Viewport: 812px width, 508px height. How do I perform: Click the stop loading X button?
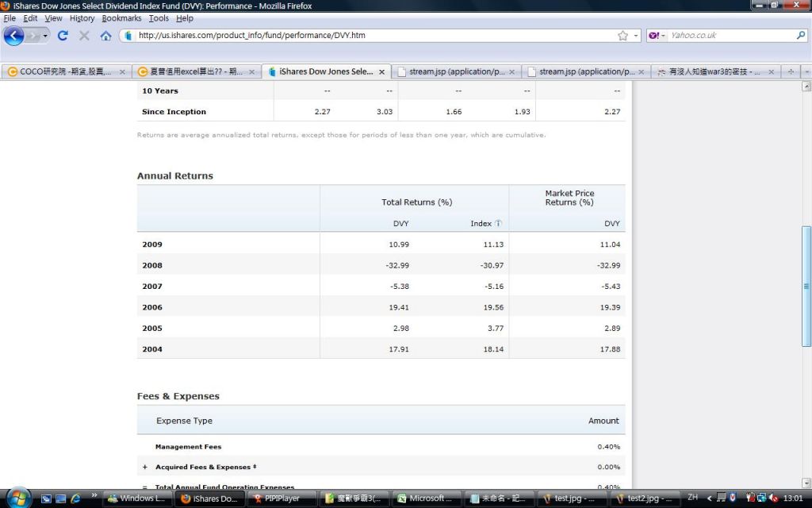(84, 36)
